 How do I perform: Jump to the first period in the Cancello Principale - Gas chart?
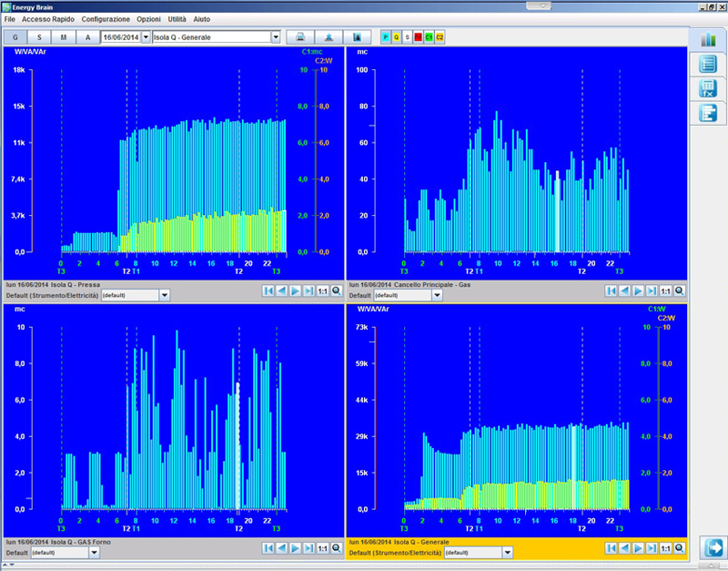[612, 291]
